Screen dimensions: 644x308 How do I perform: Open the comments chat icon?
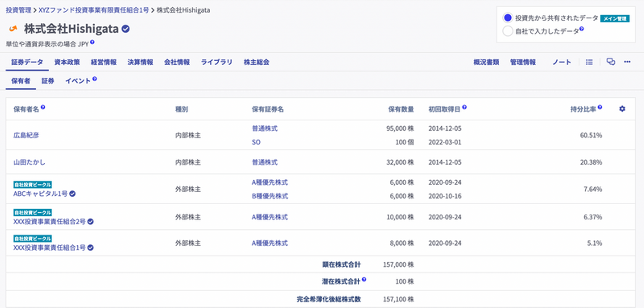(610, 62)
